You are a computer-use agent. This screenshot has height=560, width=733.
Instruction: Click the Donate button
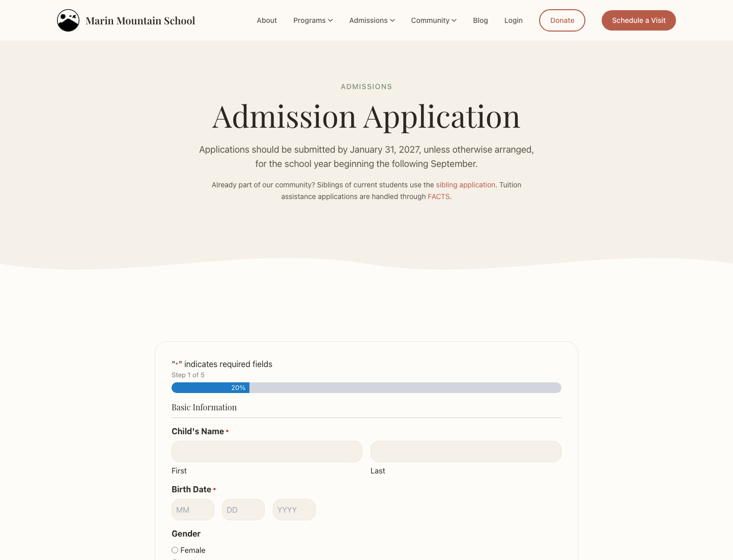(x=562, y=20)
